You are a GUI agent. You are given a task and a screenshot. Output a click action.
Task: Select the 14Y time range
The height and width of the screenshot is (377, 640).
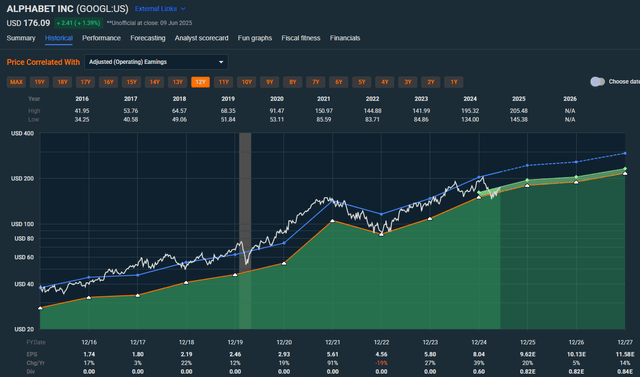[155, 82]
